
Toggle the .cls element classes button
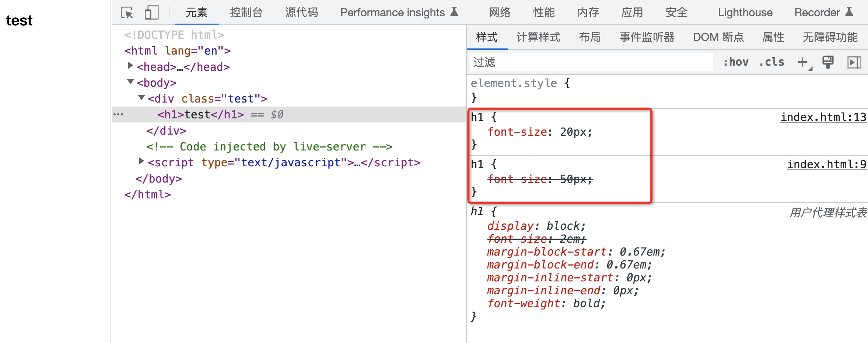coord(772,62)
